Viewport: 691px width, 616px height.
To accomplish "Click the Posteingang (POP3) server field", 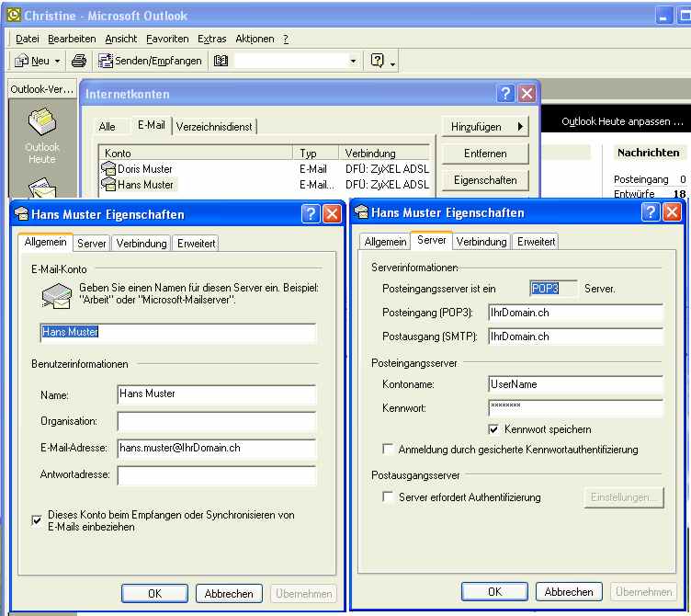I will tap(575, 313).
